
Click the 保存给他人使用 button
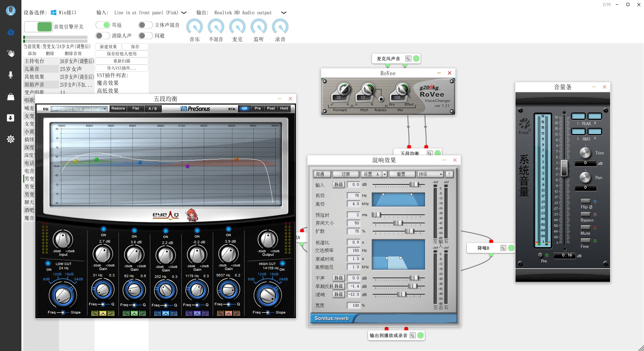pyautogui.click(x=122, y=54)
